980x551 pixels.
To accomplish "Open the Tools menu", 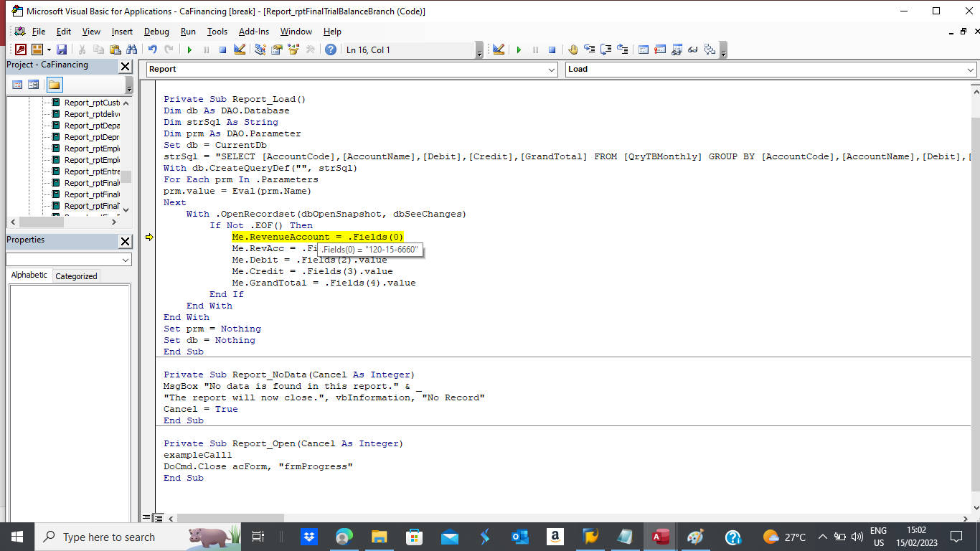I will [x=217, y=32].
